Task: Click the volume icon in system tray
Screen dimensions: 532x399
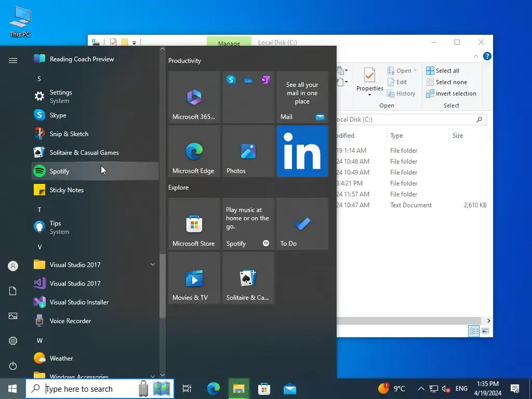Action: point(446,389)
